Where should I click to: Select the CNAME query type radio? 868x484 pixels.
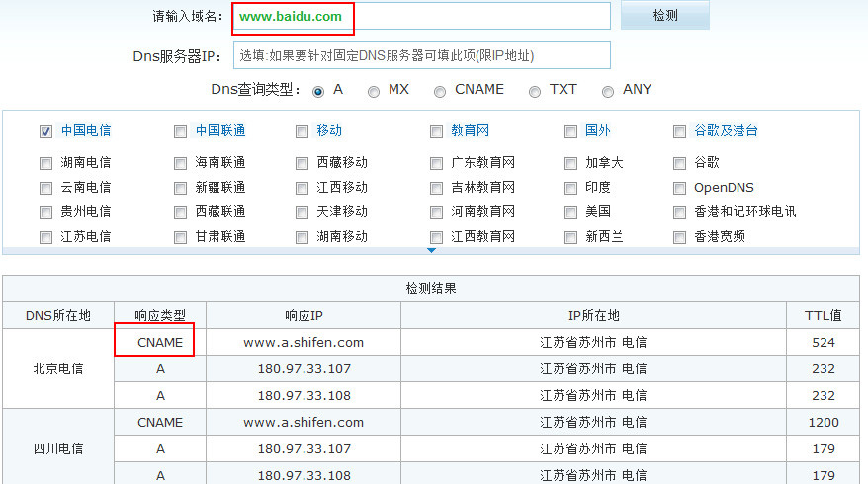[440, 92]
